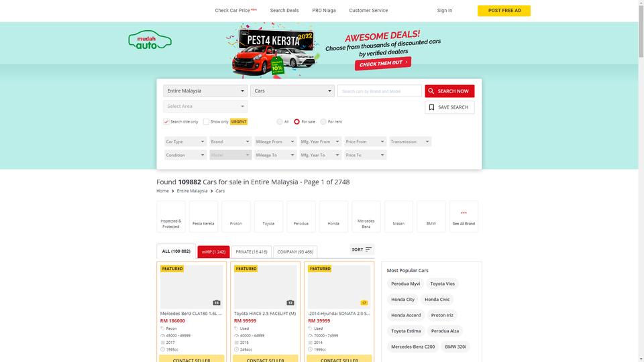The height and width of the screenshot is (362, 644).
Task: Switch to the ALL (109 882) tab
Action: tap(176, 251)
